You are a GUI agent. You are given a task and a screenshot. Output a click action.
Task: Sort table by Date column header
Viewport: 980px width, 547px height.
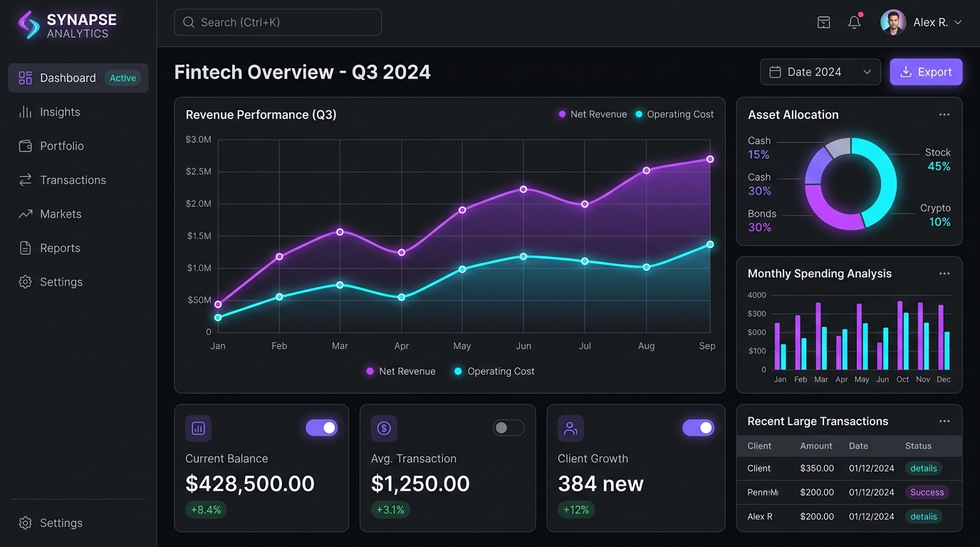tap(858, 446)
